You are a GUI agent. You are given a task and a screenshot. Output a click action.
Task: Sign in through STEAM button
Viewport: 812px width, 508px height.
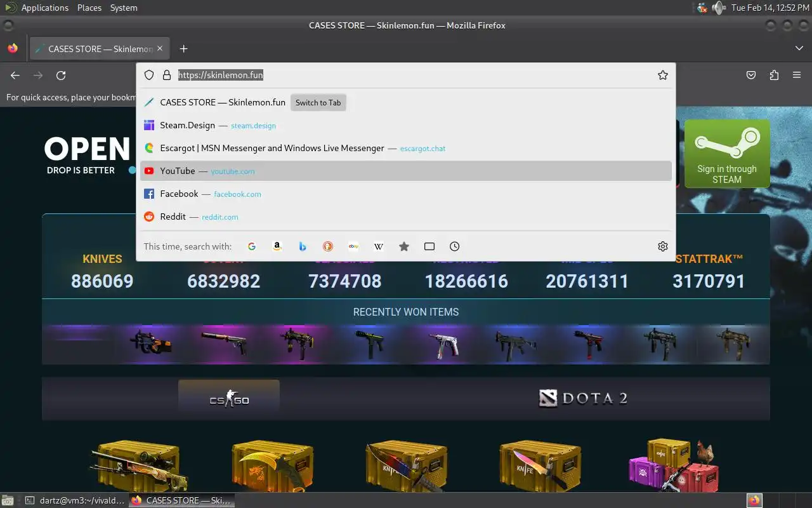(727, 154)
